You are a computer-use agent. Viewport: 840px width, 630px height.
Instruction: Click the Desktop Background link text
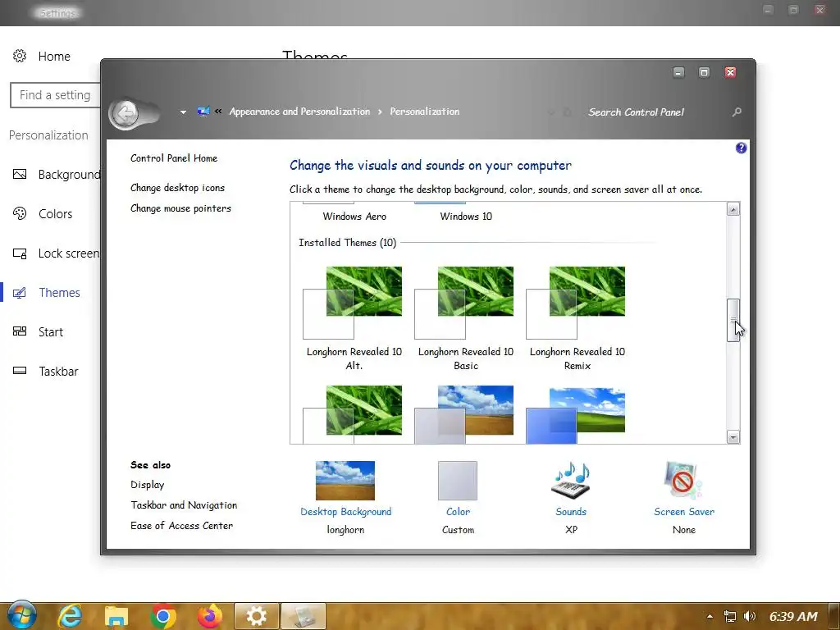[x=345, y=512]
